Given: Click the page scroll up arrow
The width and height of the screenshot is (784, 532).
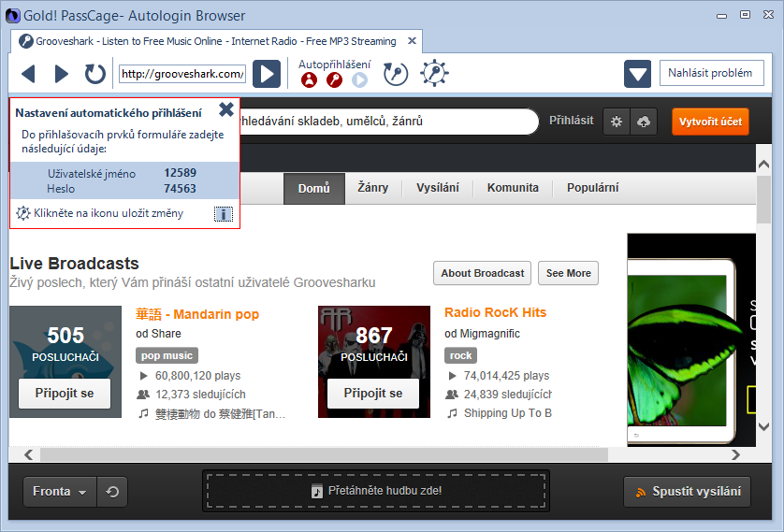Looking at the screenshot, I should [763, 164].
